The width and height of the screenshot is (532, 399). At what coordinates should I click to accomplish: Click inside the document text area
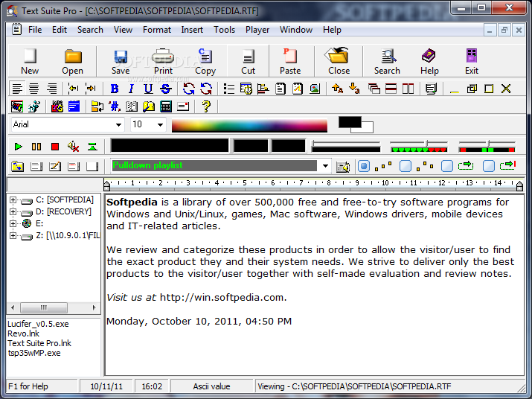(x=314, y=284)
